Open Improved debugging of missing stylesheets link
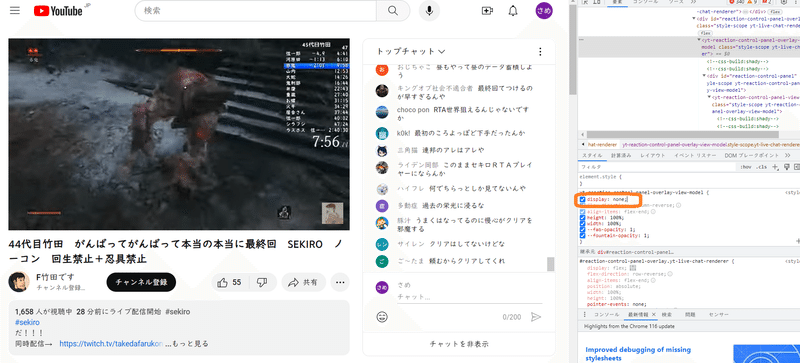The height and width of the screenshot is (363, 800). (638, 354)
